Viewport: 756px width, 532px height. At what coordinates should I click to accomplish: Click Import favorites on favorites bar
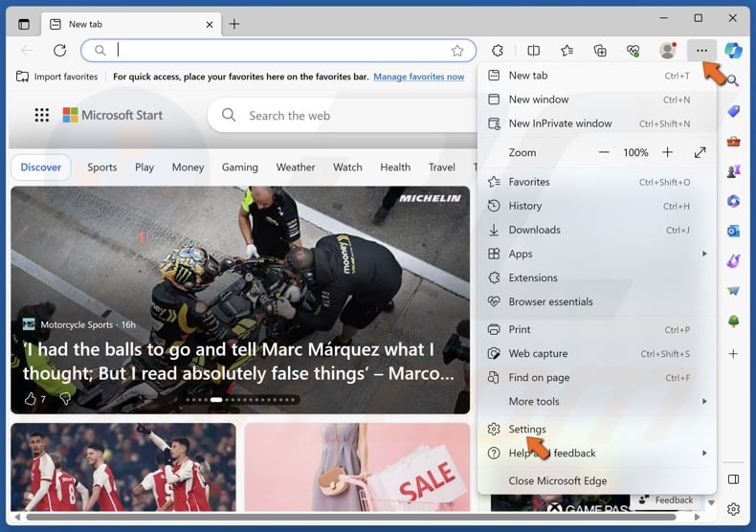[56, 77]
